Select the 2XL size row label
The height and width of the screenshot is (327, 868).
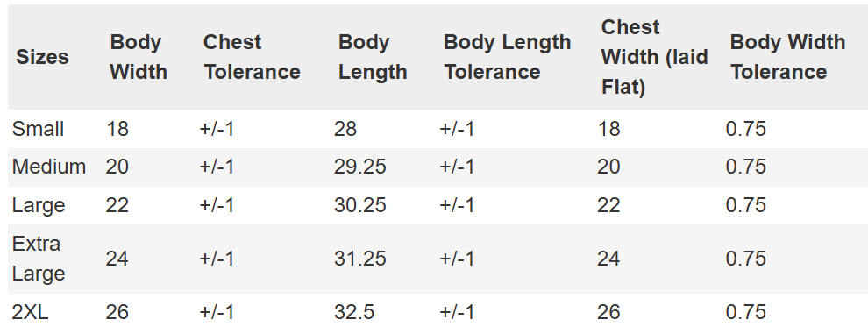pos(31,312)
